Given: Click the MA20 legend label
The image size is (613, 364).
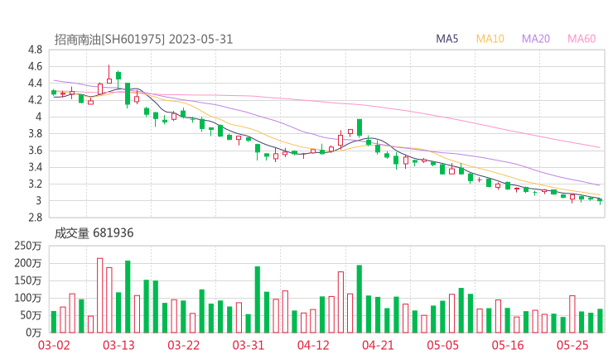Looking at the screenshot, I should (x=536, y=39).
